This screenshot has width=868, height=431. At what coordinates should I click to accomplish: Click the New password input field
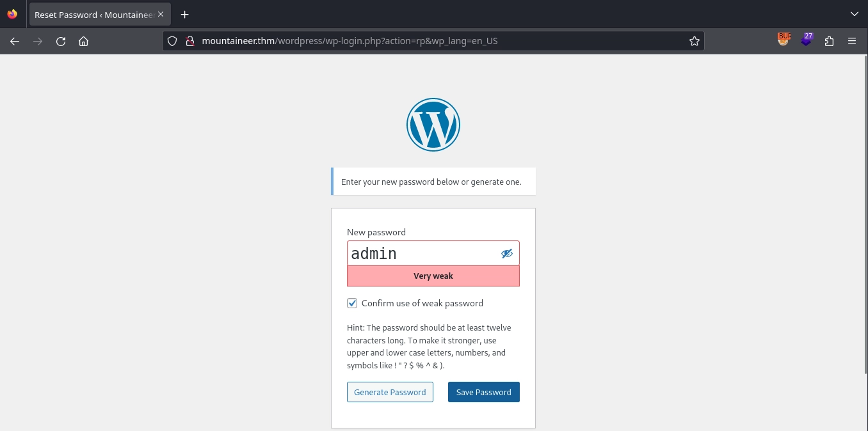coord(422,254)
